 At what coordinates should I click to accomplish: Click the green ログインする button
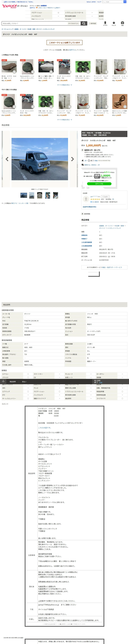coord(99,184)
